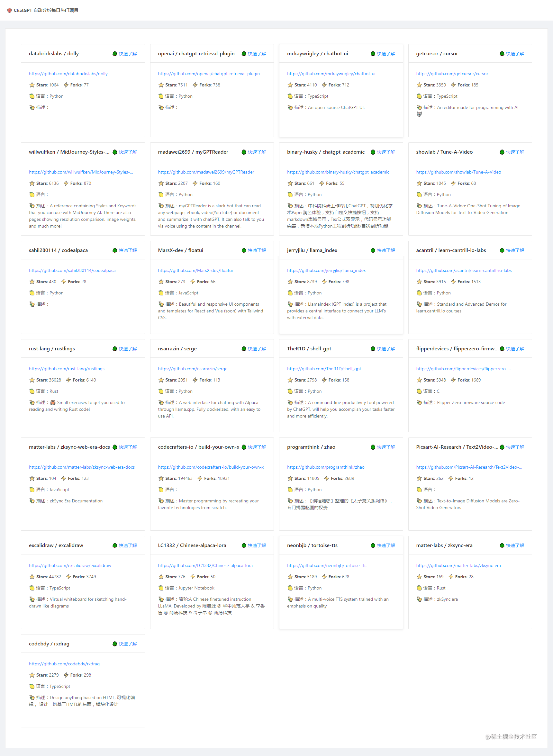Click language icon in sahil280114 codealpaca card

point(32,293)
